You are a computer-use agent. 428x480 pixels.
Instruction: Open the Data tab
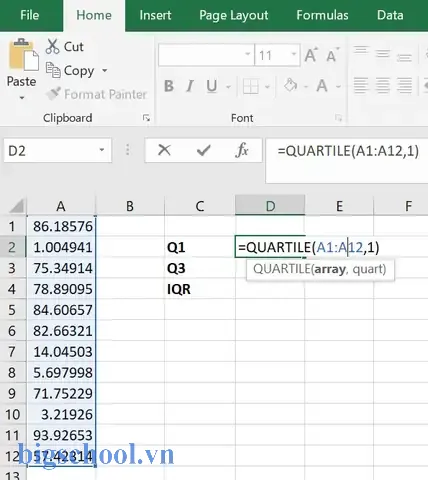390,15
